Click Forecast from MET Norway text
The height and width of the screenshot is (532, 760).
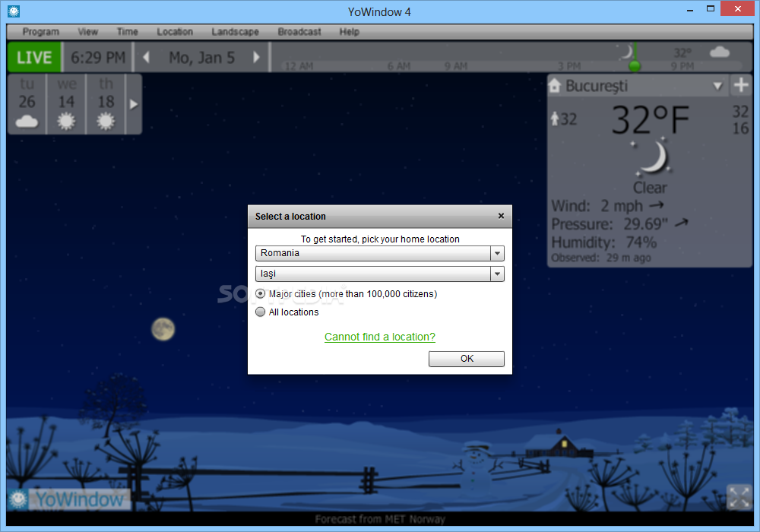click(x=379, y=519)
